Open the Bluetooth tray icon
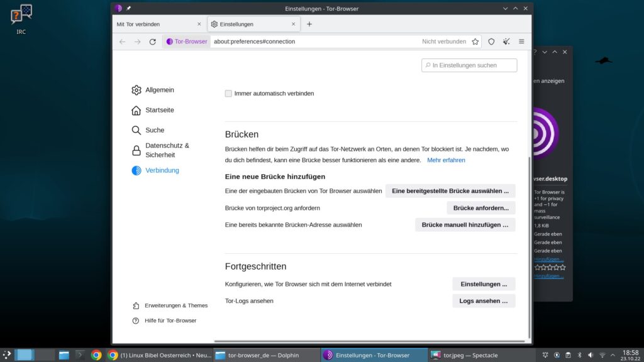 579,355
